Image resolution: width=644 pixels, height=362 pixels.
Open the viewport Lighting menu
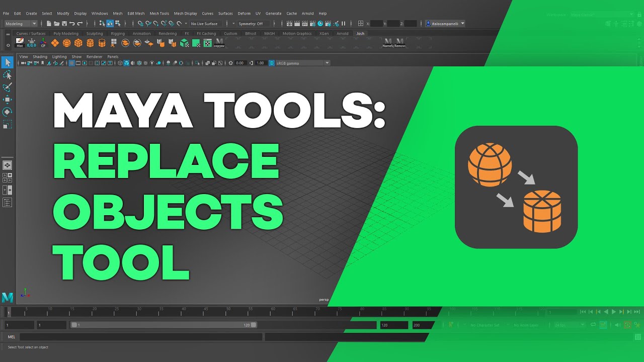[x=59, y=57]
